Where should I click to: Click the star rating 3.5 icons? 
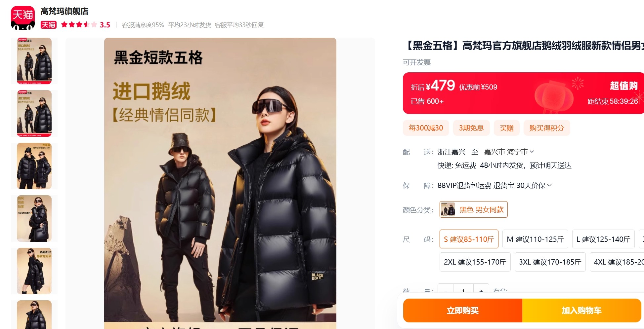(79, 25)
